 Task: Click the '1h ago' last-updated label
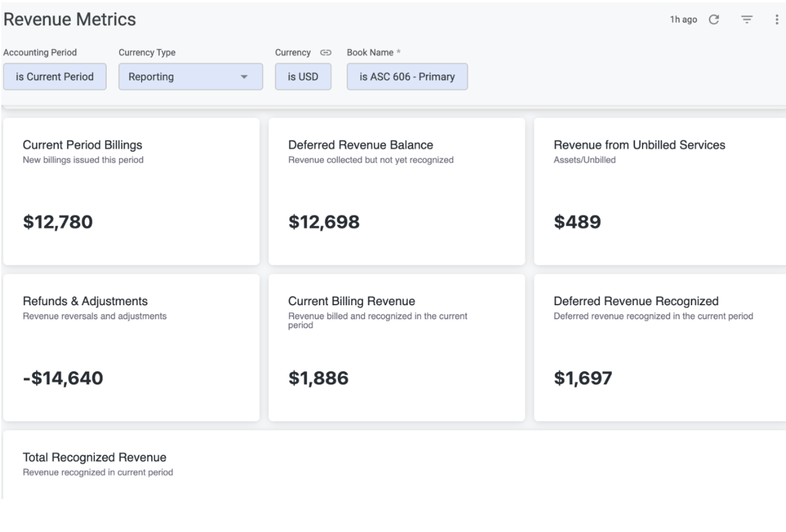685,20
